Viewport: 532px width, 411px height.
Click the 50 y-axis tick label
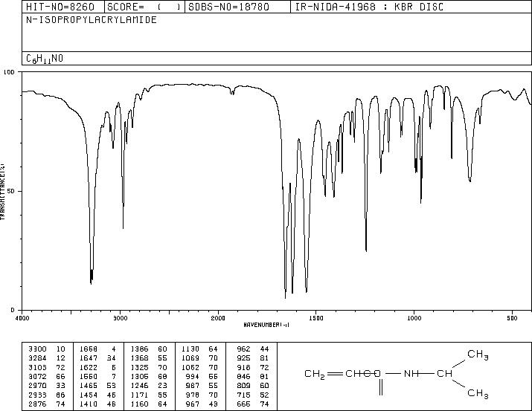[13, 191]
